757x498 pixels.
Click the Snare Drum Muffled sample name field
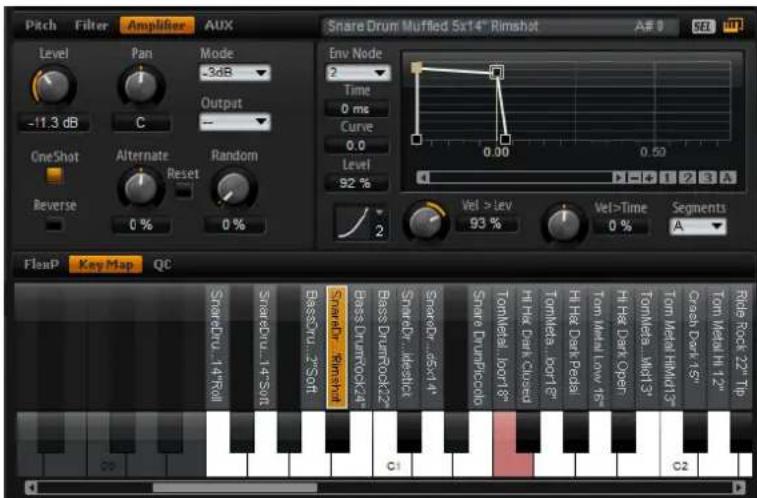[x=500, y=27]
